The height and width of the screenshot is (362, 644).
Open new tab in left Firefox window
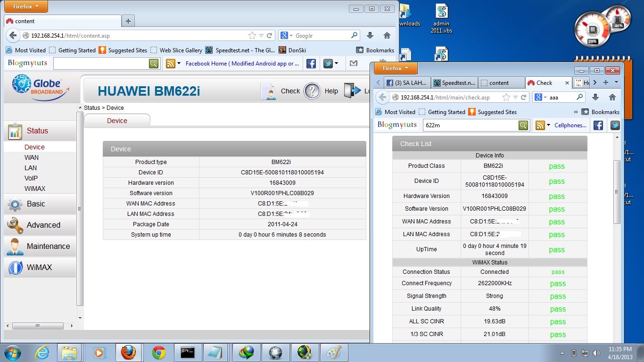[128, 21]
